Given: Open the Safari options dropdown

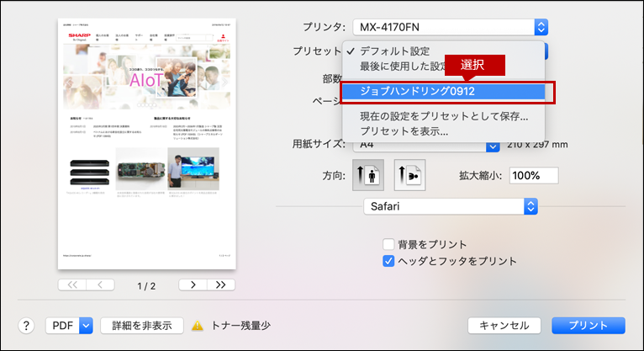Looking at the screenshot, I should pyautogui.click(x=451, y=206).
